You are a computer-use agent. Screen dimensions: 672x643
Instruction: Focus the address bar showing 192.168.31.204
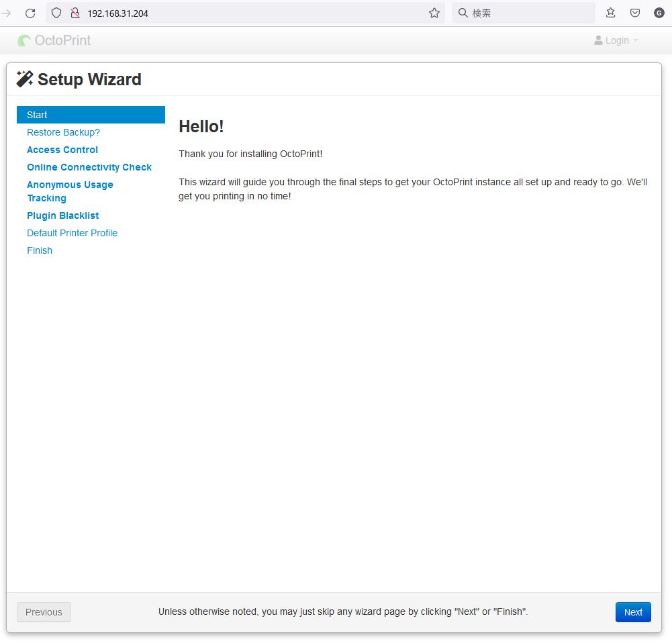click(x=245, y=13)
